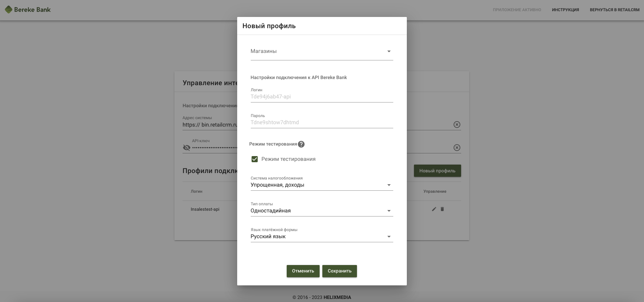Click the testing mode help question icon
This screenshot has width=644, height=302.
pos(301,144)
